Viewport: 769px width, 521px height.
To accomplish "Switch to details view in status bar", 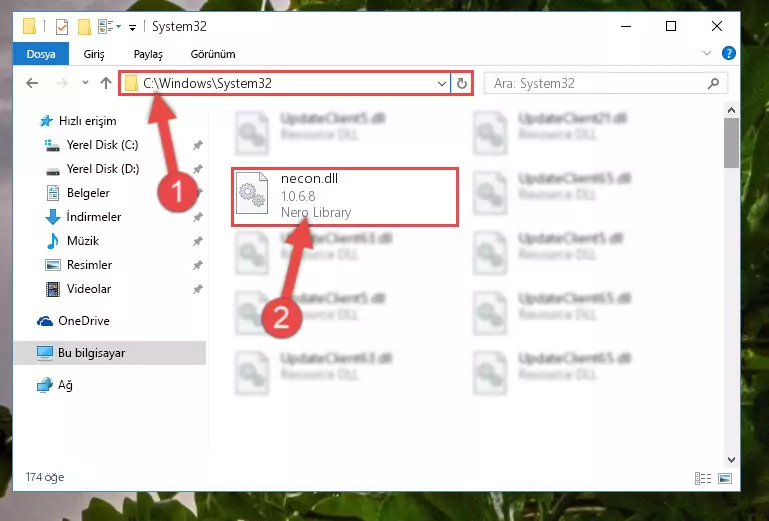I will (703, 478).
